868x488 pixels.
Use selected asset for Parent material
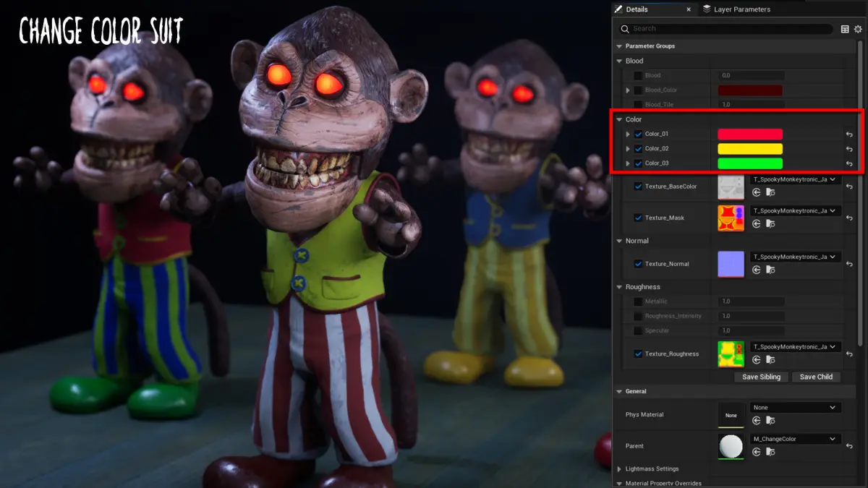757,452
